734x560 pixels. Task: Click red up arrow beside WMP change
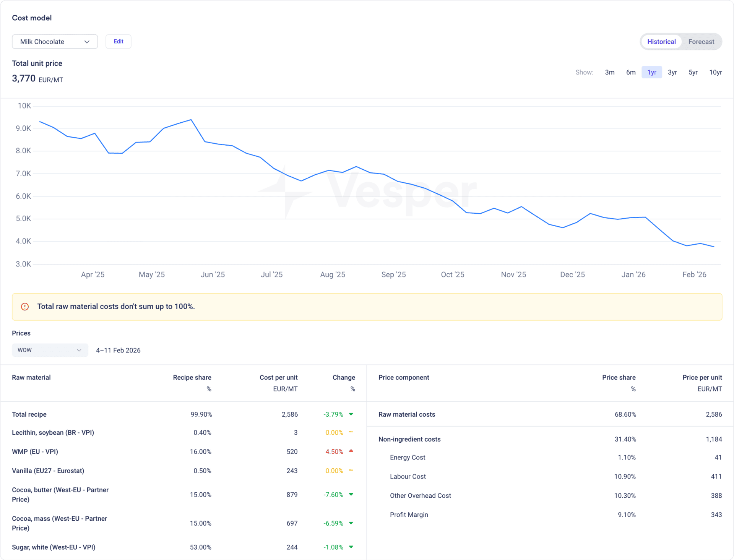pos(351,451)
